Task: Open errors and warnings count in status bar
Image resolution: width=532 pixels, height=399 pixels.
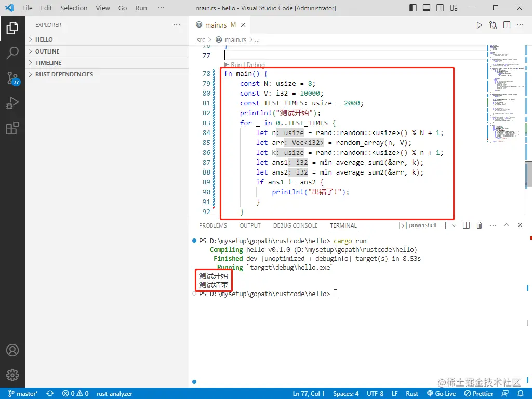Action: (x=75, y=394)
